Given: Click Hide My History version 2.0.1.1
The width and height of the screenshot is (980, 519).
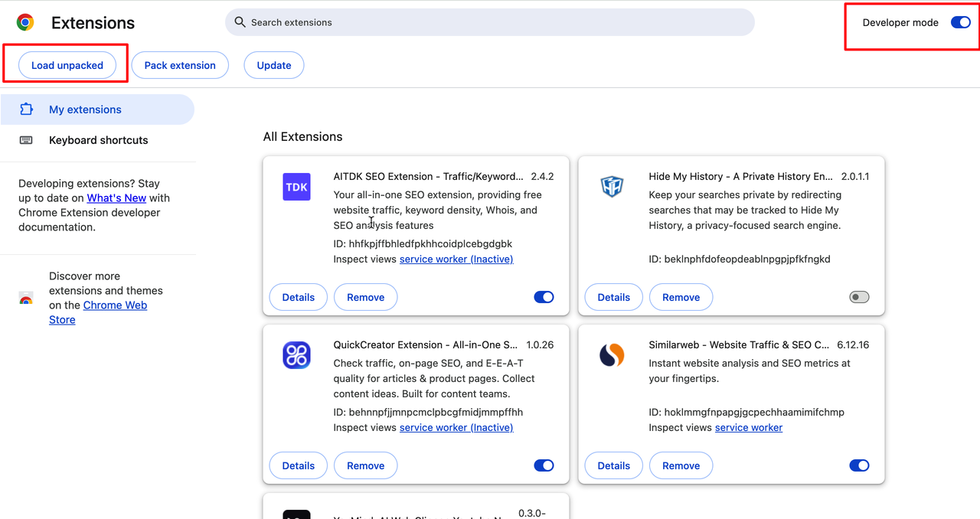Looking at the screenshot, I should [855, 176].
